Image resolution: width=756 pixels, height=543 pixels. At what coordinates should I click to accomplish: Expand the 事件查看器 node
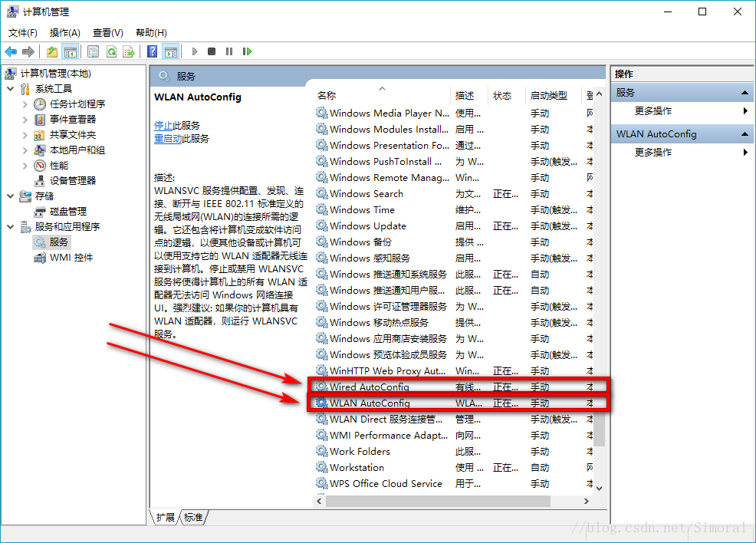pos(25,120)
